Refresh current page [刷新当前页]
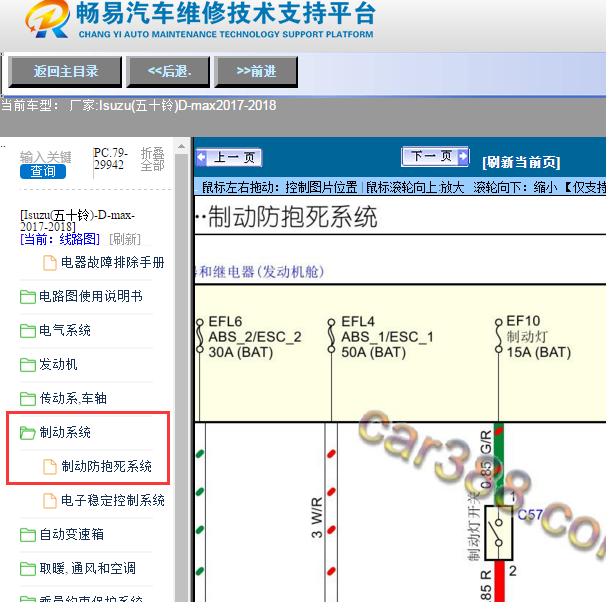 tap(521, 163)
